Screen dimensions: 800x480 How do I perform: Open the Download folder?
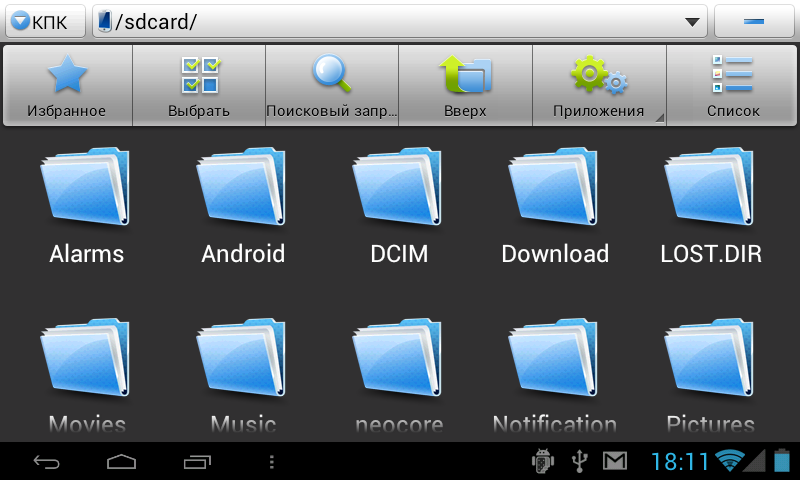555,207
